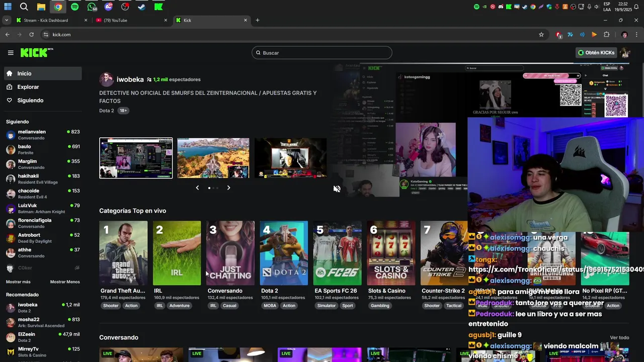This screenshot has width=644, height=362.
Task: Show next featured stream with right arrow
Action: [x=228, y=188]
